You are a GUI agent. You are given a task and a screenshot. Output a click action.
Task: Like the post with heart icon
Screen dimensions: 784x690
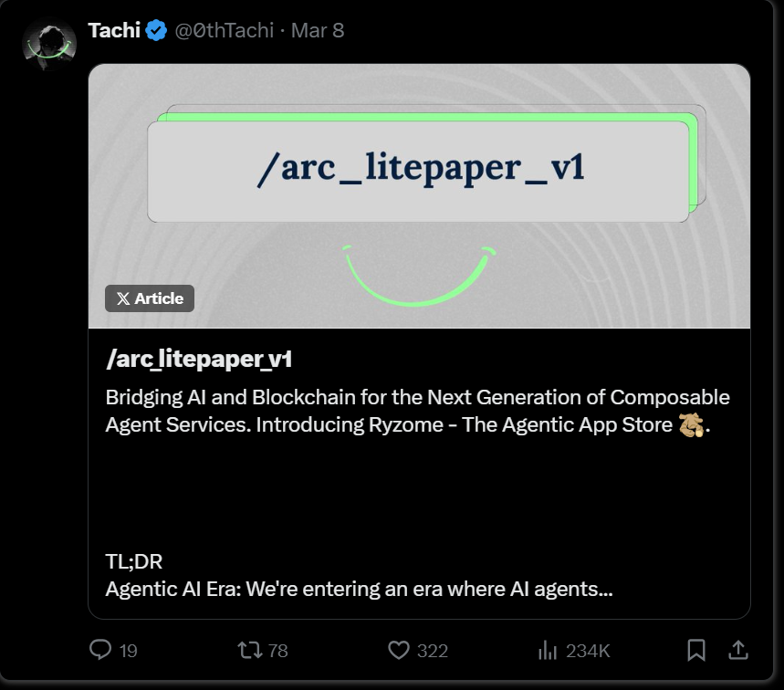point(399,650)
